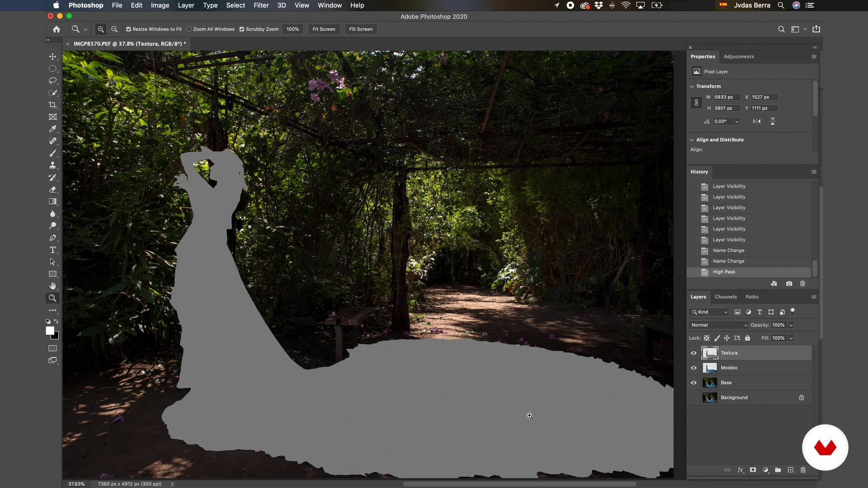868x488 pixels.
Task: Click the foreground color swatch
Action: tap(50, 331)
